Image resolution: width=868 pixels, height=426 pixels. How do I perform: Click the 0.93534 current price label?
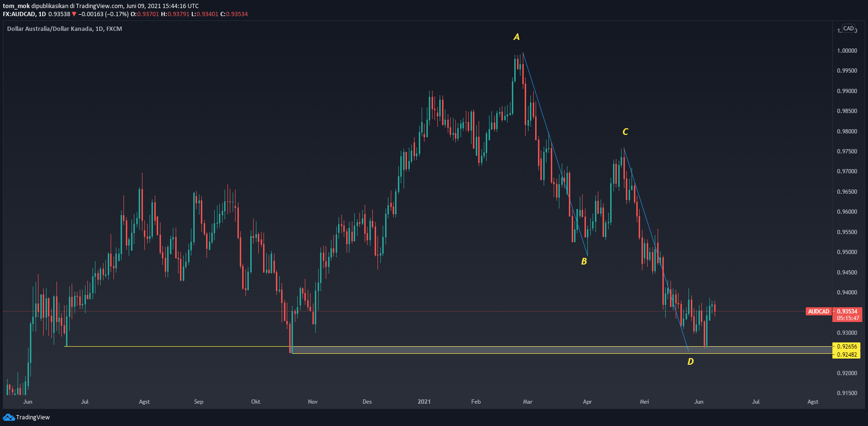[847, 312]
